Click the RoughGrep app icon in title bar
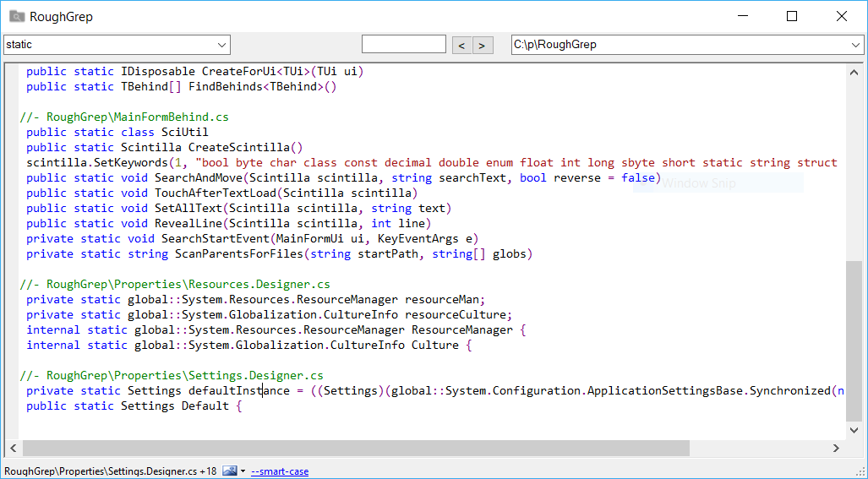 tap(17, 17)
